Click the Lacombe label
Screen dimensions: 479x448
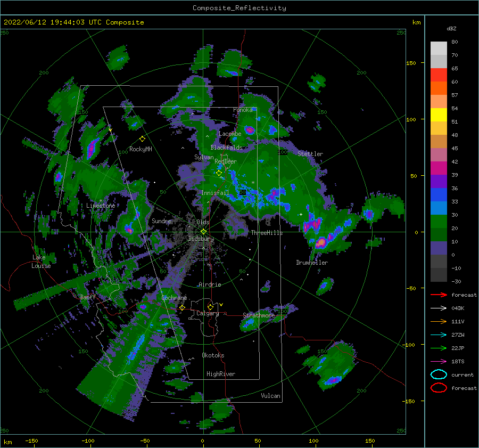tap(230, 134)
